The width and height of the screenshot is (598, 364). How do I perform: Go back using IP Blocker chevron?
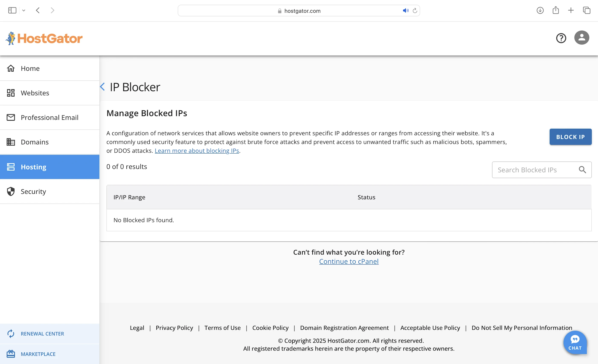point(103,87)
